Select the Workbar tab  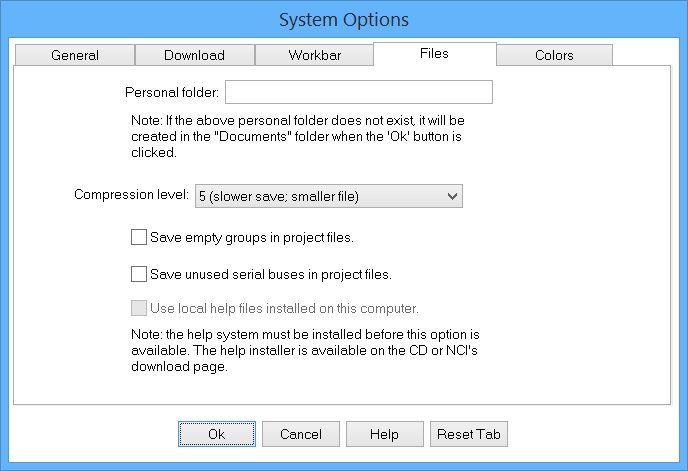(314, 55)
